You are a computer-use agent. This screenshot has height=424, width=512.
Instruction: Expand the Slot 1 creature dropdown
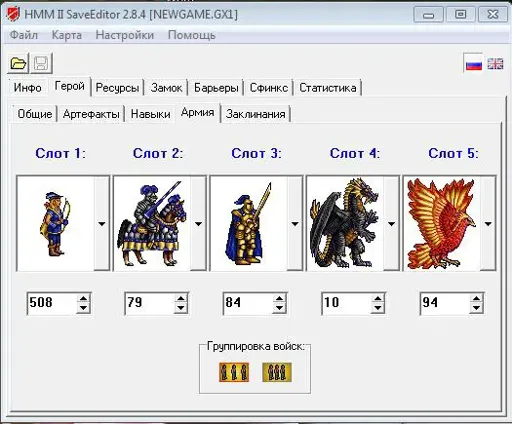point(102,223)
